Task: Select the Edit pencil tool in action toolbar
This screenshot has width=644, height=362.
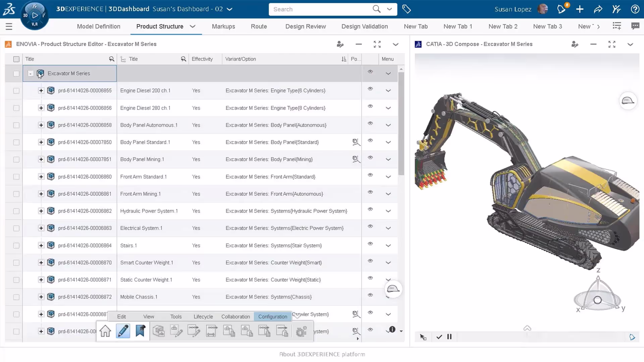Action: (123, 331)
